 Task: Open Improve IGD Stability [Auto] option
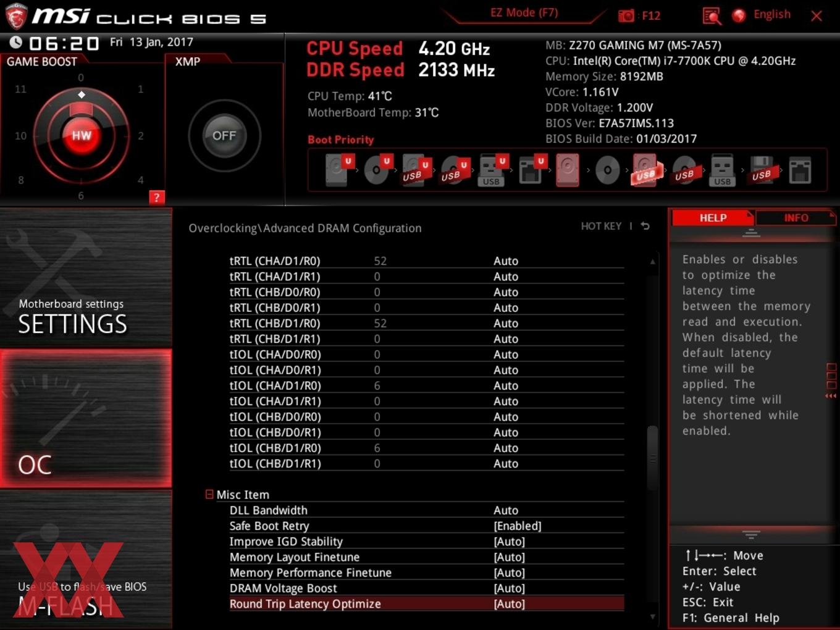click(x=509, y=541)
